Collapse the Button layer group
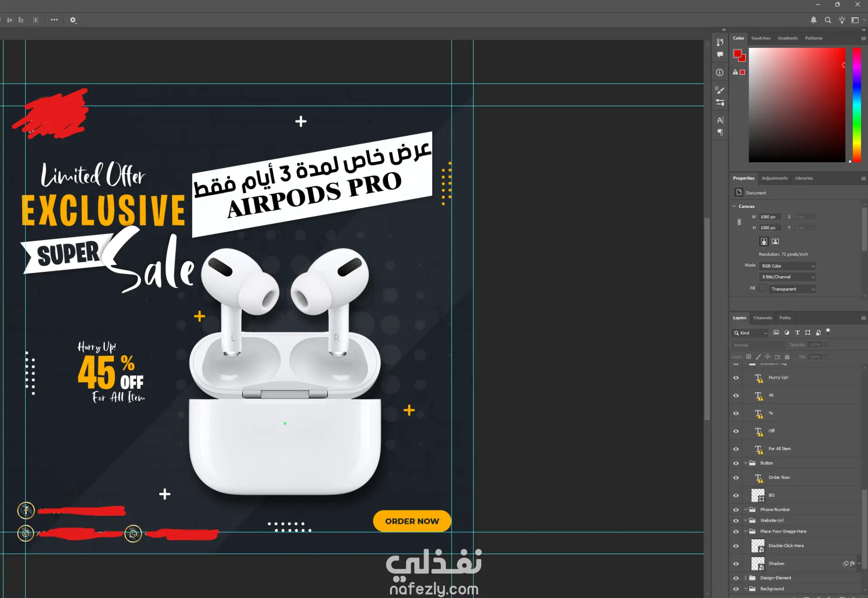Viewport: 868px width, 598px height. (x=745, y=463)
